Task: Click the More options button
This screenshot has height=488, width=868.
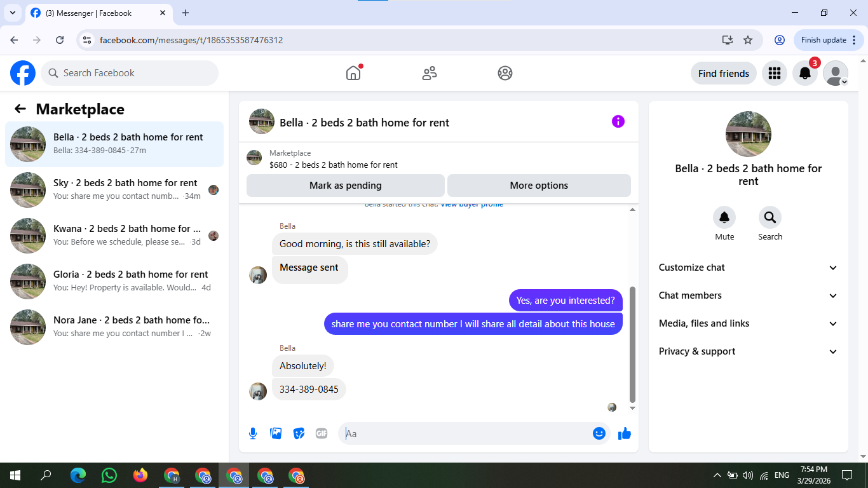Action: [539, 186]
